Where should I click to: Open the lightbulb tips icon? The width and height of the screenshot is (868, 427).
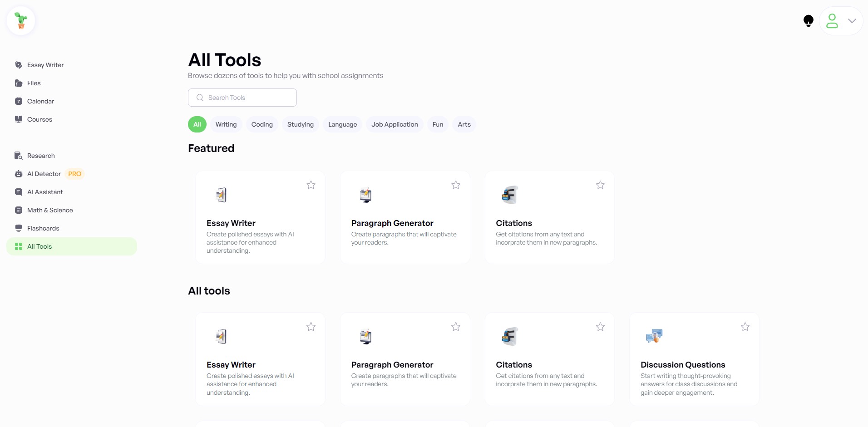click(808, 21)
